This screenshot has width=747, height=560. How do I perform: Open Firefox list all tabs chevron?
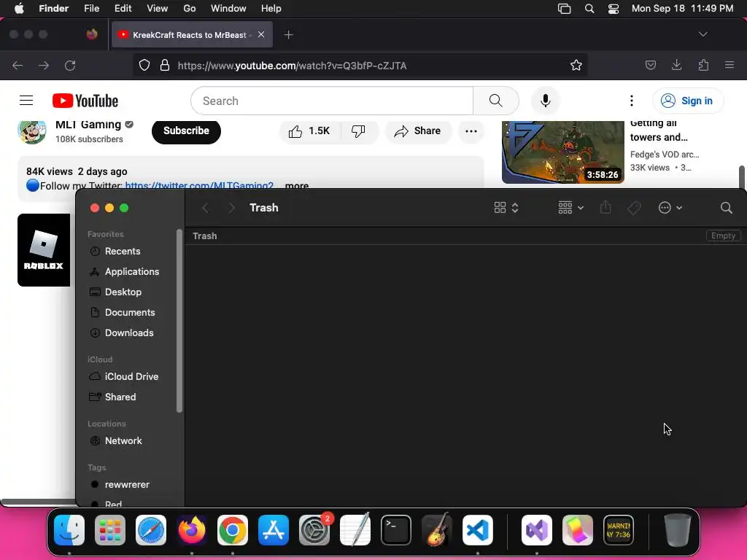(703, 34)
